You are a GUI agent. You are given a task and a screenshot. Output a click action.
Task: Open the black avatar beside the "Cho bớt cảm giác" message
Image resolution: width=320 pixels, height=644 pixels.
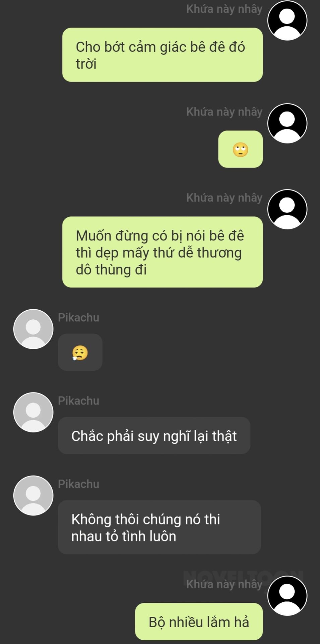(287, 20)
